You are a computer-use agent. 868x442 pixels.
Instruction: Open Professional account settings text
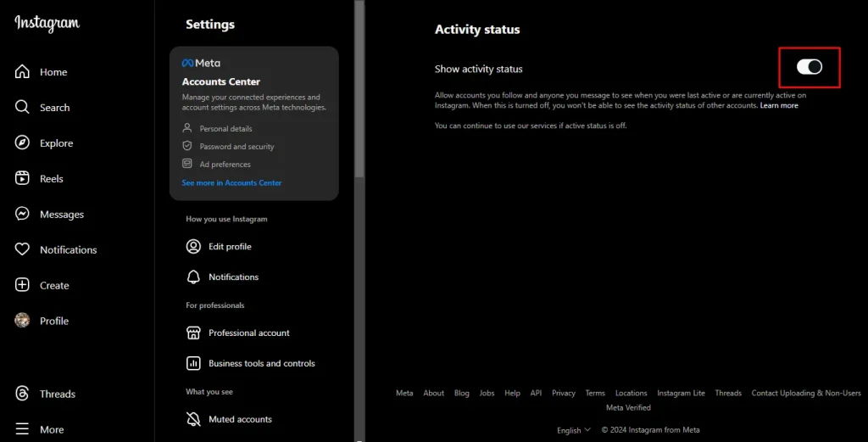(249, 333)
